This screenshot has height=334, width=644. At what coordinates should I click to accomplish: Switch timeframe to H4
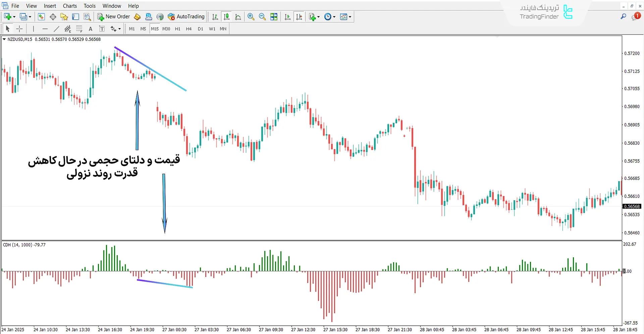click(189, 29)
